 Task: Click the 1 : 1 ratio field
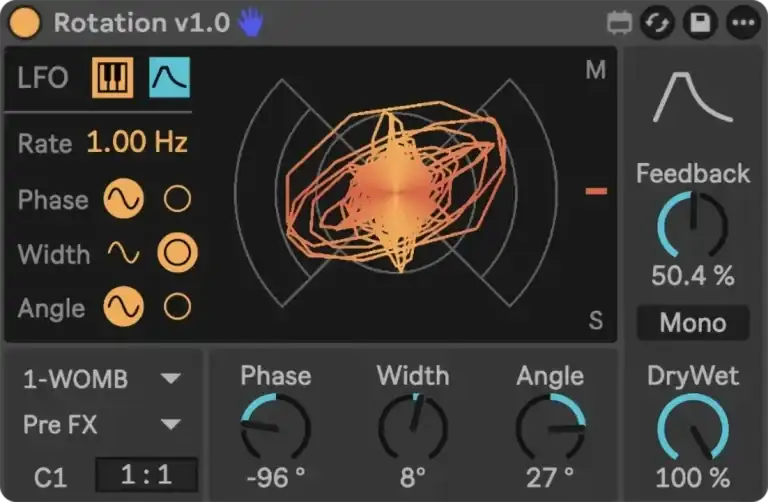click(146, 475)
